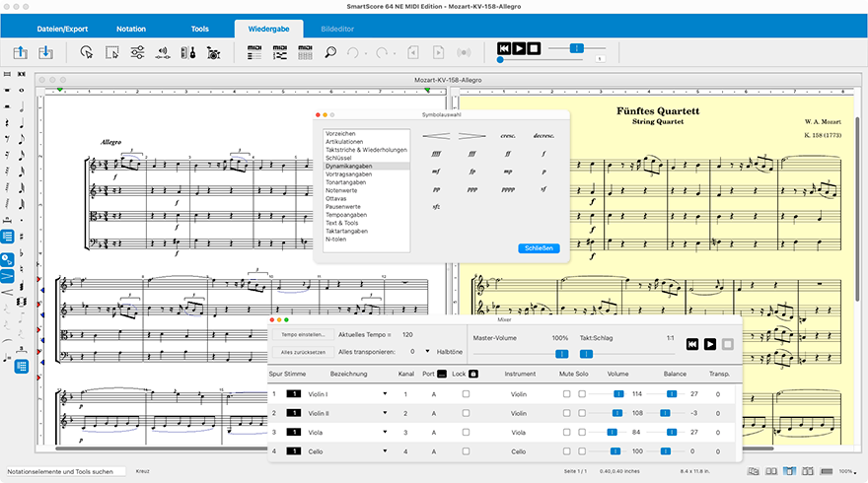Click the magnifying glass zoom icon

coord(331,52)
